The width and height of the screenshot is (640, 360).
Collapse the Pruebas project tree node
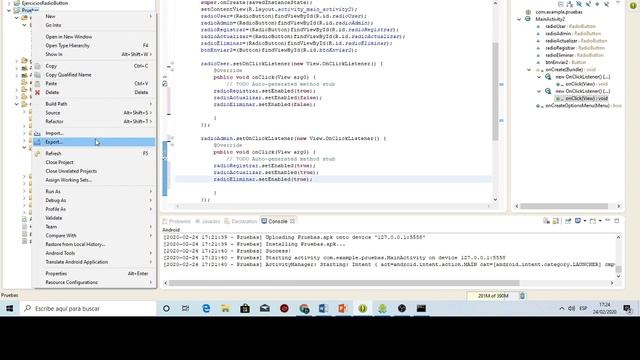[x=9, y=11]
